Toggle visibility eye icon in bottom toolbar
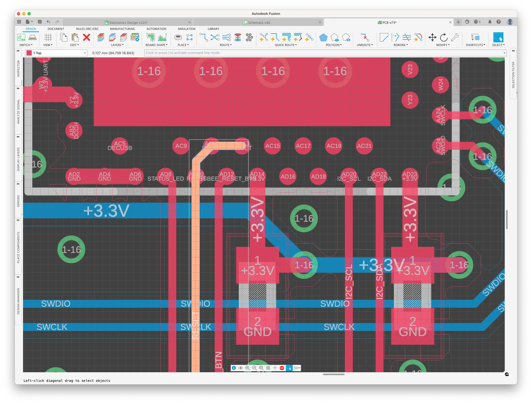 tap(241, 368)
